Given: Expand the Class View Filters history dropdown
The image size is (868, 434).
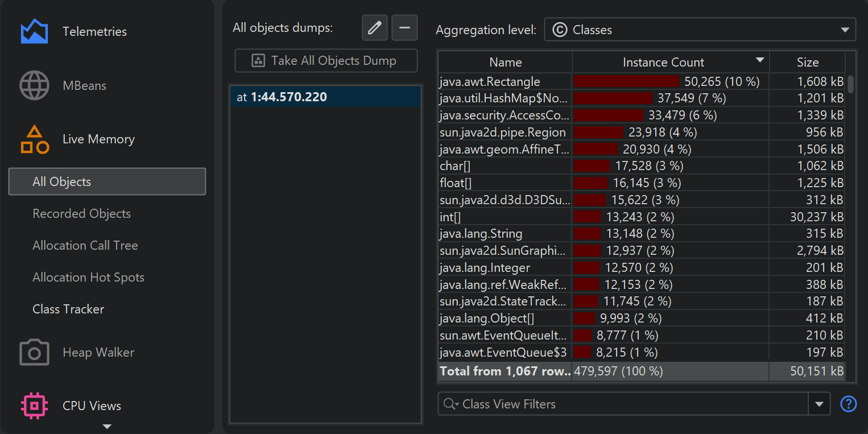Looking at the screenshot, I should coord(819,404).
